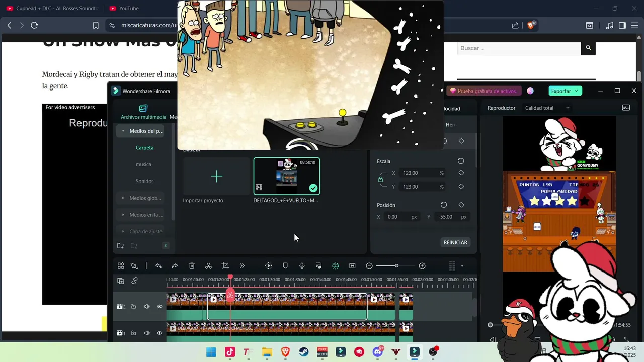Click the playhead marker on timeline ruler
Image resolution: width=644 pixels, height=362 pixels.
[230, 277]
